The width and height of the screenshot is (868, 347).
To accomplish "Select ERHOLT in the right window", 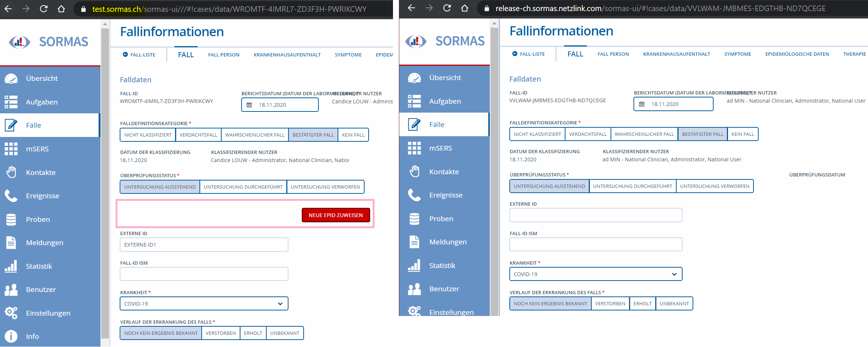I will 642,303.
